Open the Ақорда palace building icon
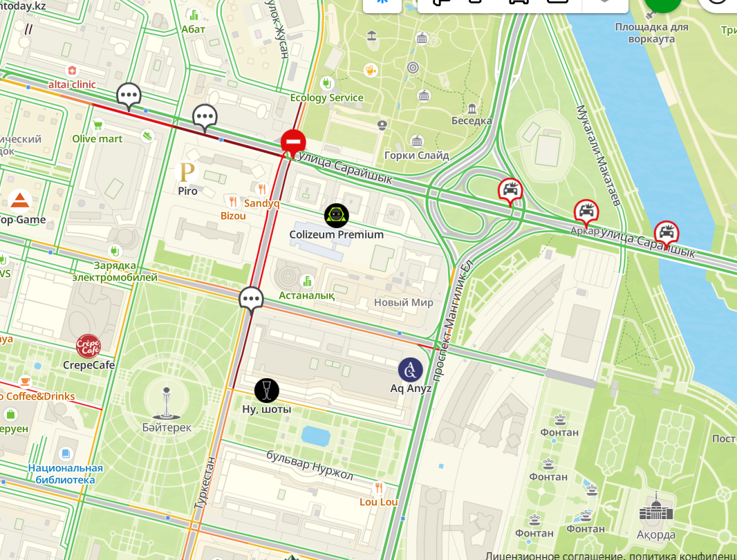The image size is (737, 560). [656, 508]
